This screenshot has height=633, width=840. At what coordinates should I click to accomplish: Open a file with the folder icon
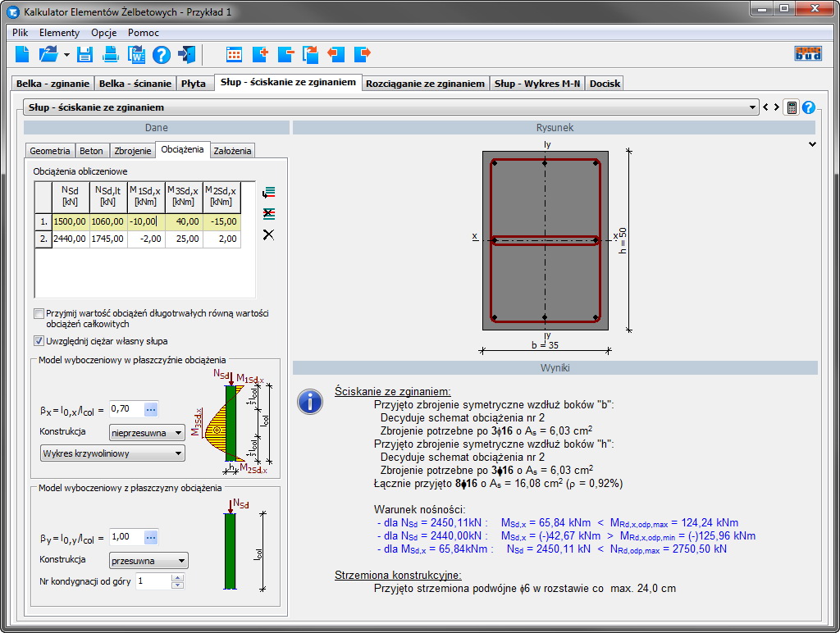pos(48,54)
